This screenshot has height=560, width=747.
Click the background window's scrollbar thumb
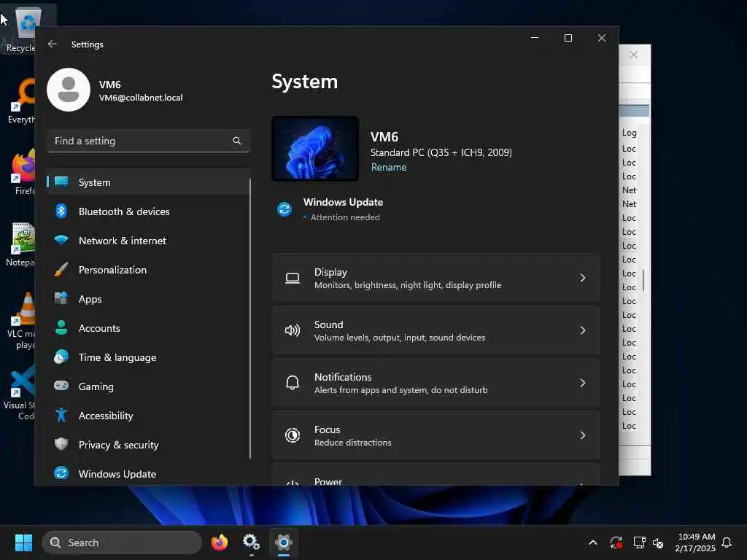pyautogui.click(x=643, y=280)
